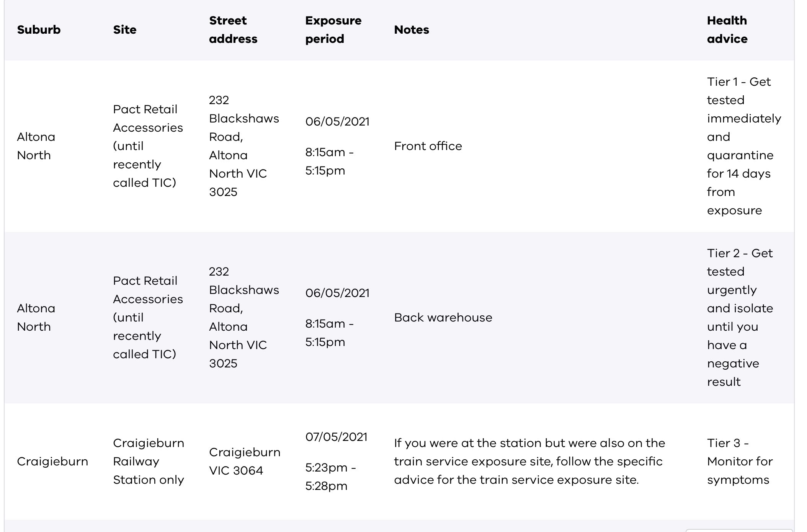This screenshot has width=807, height=532.
Task: Click Craigieburn Railway Station only site cell
Action: point(149,461)
